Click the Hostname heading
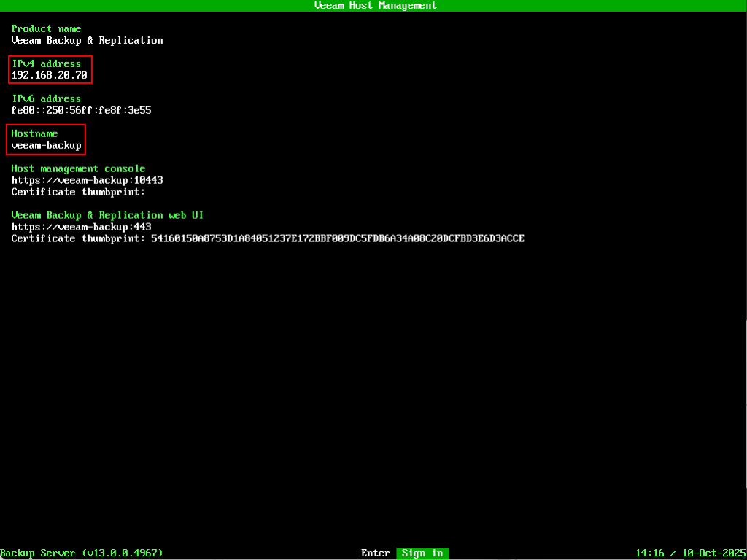This screenshot has width=747, height=560. pyautogui.click(x=34, y=133)
